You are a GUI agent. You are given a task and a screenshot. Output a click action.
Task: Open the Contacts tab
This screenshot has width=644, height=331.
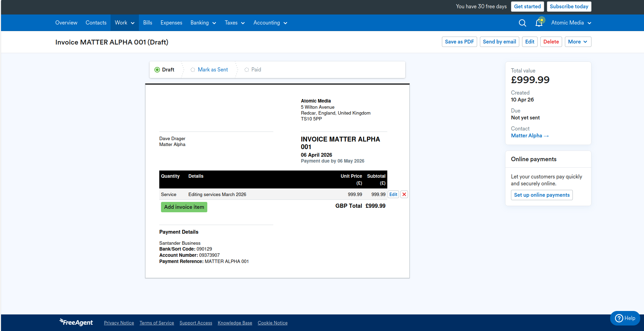(96, 23)
